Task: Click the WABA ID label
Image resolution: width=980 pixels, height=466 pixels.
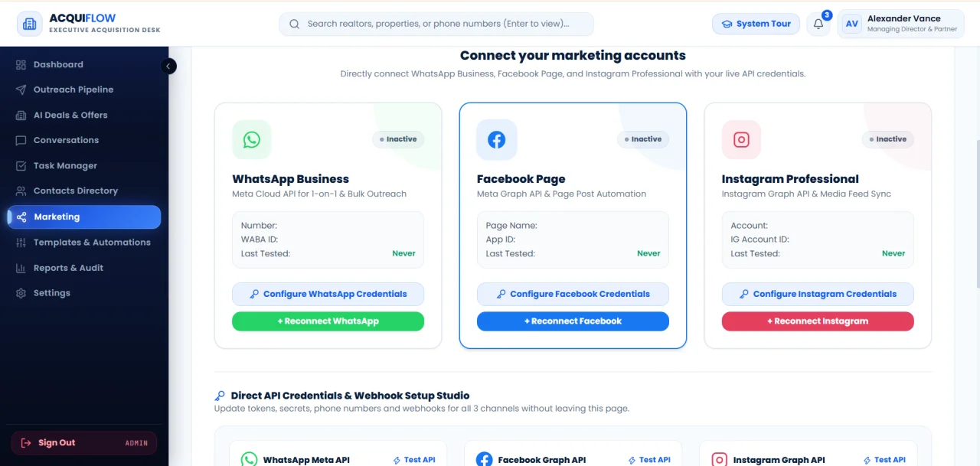Action: [259, 240]
